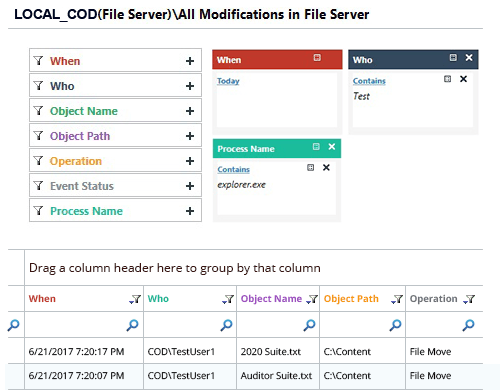
Task: Open filter dropdown on When column
Action: (x=135, y=299)
